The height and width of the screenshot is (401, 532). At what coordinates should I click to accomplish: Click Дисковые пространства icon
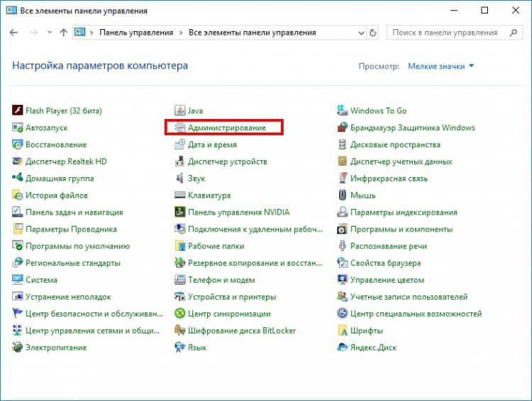click(342, 145)
